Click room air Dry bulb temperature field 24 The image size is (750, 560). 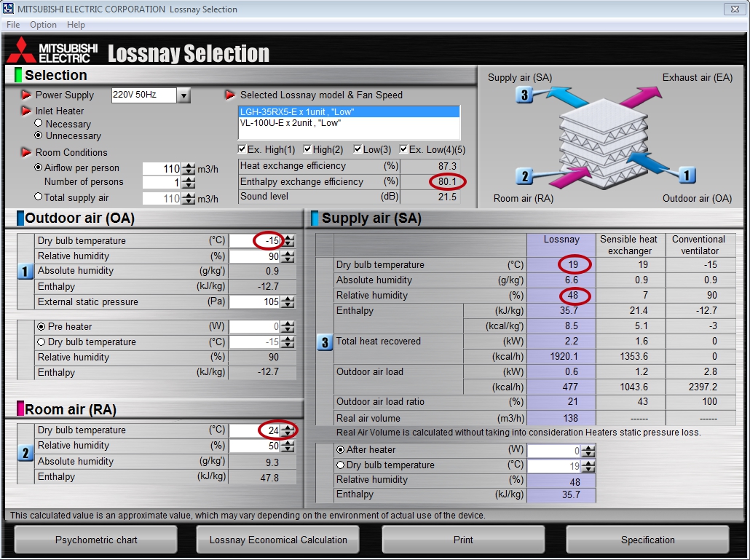[x=255, y=430]
